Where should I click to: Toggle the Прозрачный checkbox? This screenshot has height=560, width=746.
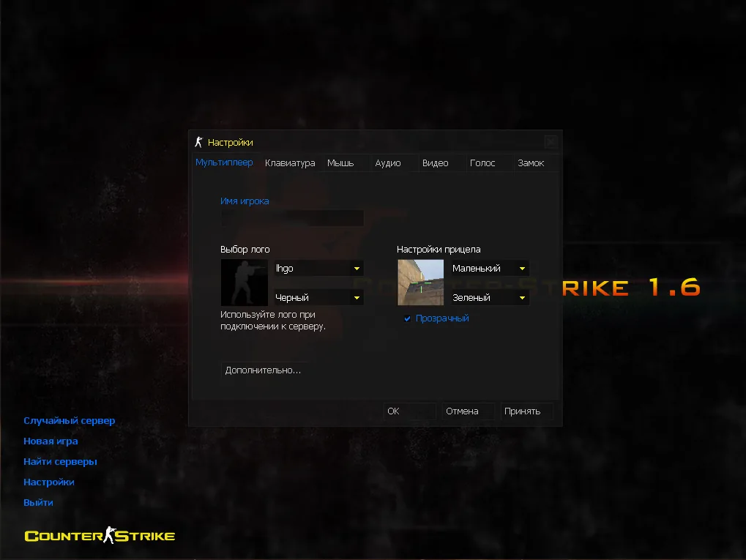pos(407,318)
